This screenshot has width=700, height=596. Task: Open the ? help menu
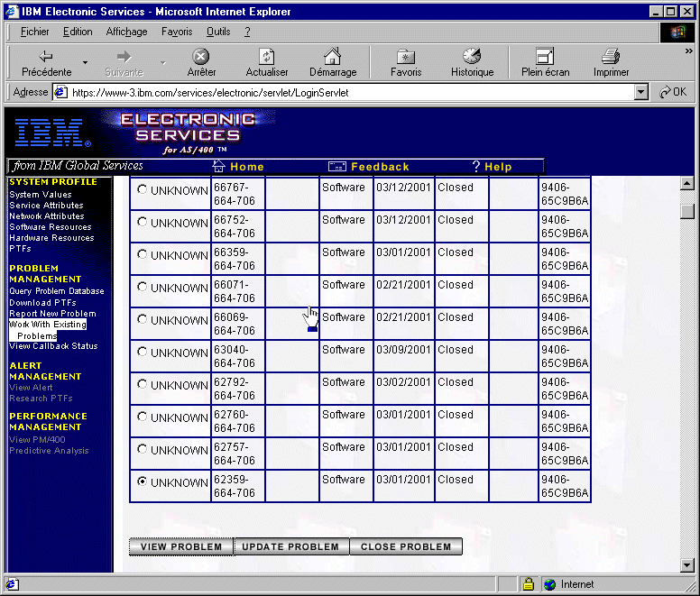point(247,32)
